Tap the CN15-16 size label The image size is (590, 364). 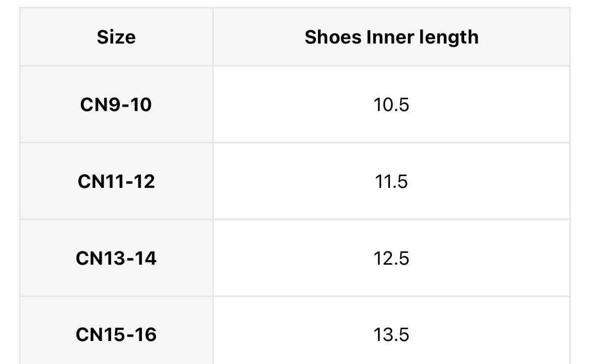[x=116, y=335]
